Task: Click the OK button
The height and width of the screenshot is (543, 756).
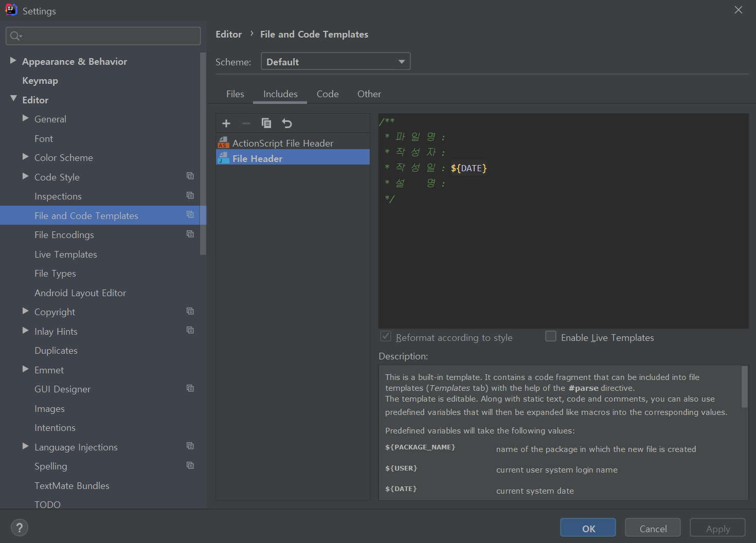Action: click(588, 528)
